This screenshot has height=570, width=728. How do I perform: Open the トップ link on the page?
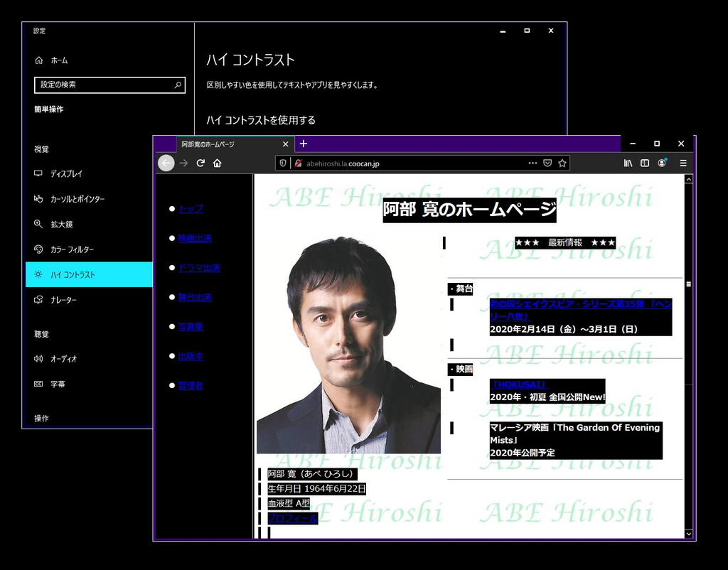(189, 209)
